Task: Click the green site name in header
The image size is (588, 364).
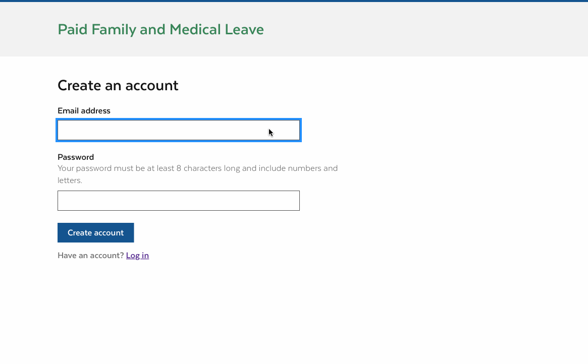Action: pyautogui.click(x=161, y=29)
